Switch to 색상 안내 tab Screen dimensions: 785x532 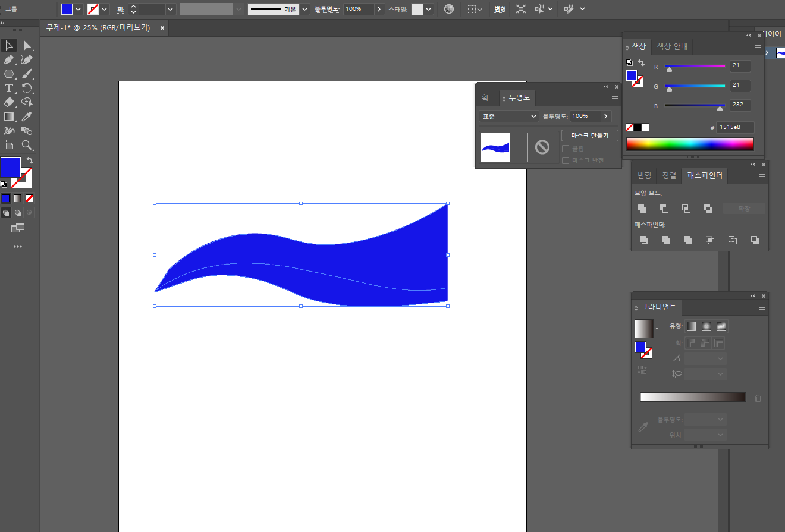[672, 47]
